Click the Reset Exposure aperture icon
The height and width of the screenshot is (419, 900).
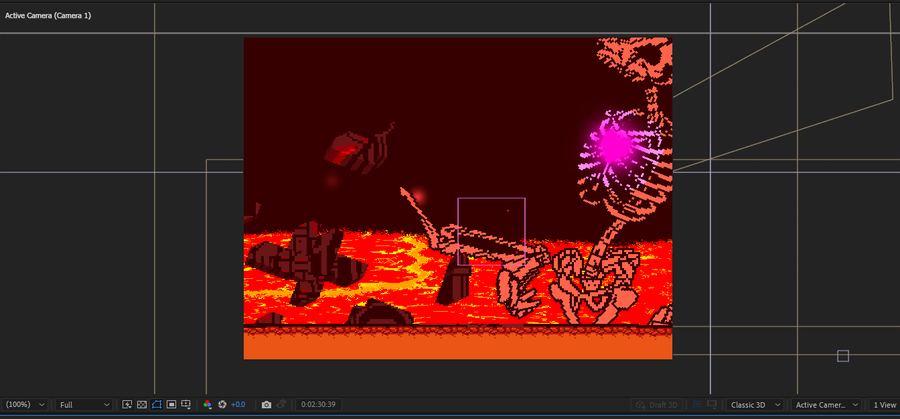click(x=222, y=405)
